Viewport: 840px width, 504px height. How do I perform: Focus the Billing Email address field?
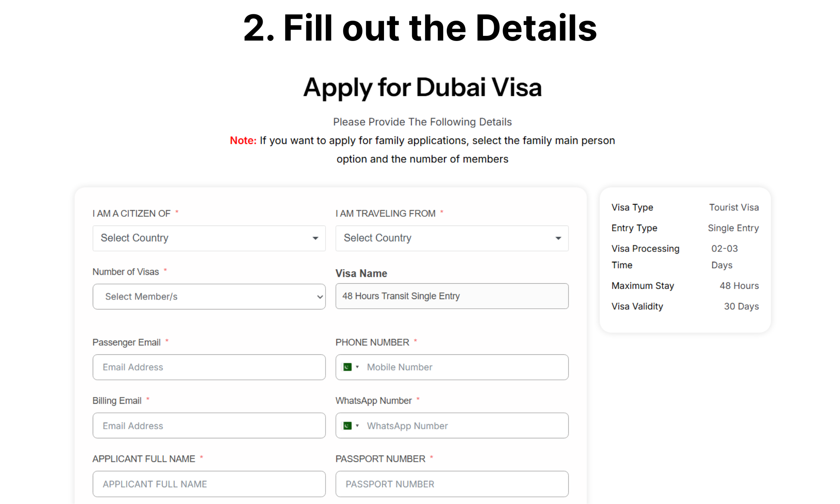pos(209,426)
